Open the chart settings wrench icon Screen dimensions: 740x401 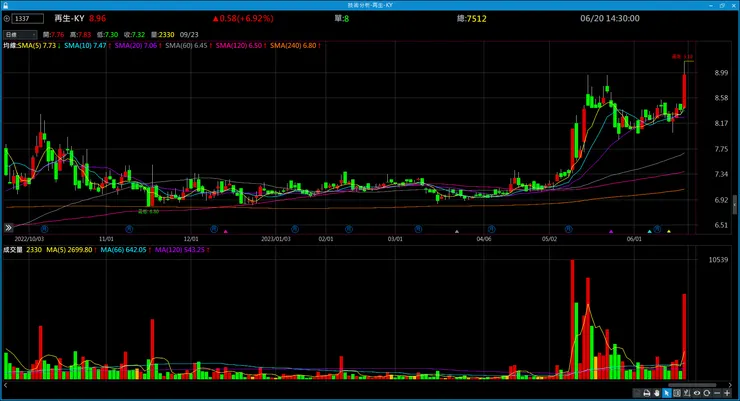click(x=687, y=393)
